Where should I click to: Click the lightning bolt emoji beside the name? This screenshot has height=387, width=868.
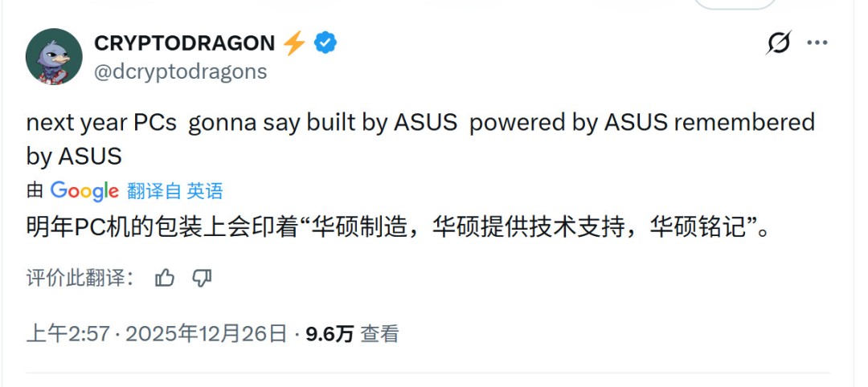(x=294, y=43)
